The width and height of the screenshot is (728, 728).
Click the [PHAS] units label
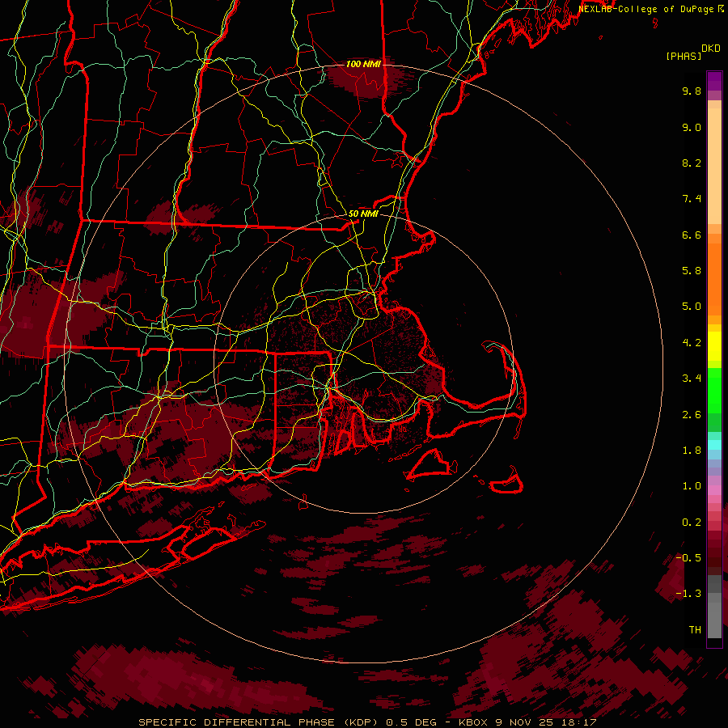tap(684, 56)
